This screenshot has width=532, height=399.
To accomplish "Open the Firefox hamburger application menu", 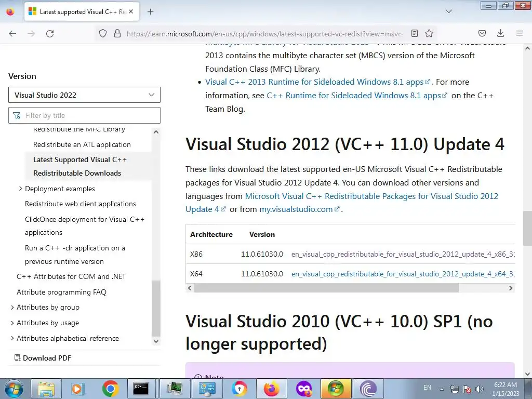I will tap(520, 33).
